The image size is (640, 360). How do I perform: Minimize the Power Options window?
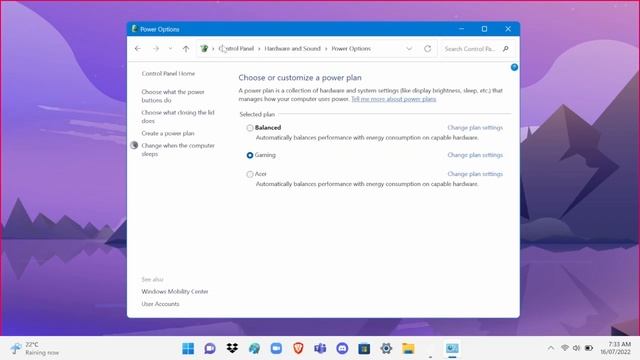click(461, 29)
